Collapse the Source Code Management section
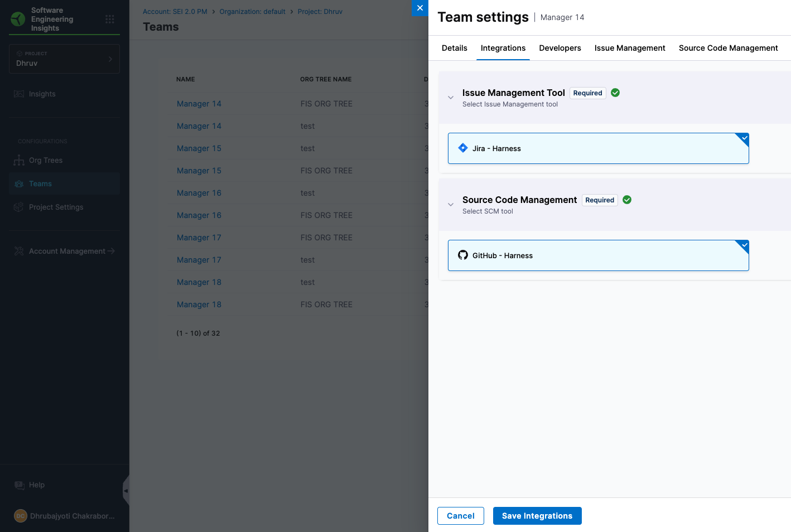 [x=451, y=205]
